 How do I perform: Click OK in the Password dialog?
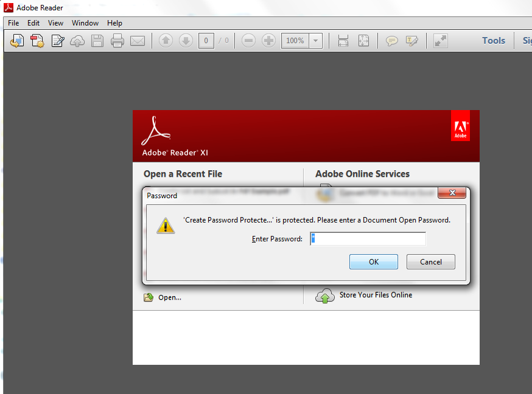tap(374, 262)
